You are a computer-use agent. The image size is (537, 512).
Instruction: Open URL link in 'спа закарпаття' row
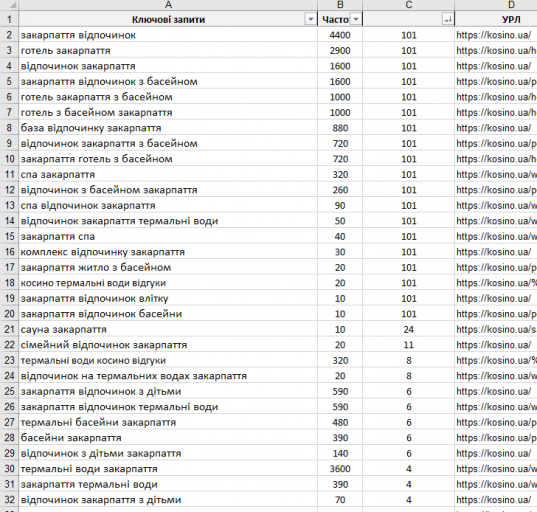click(x=496, y=175)
